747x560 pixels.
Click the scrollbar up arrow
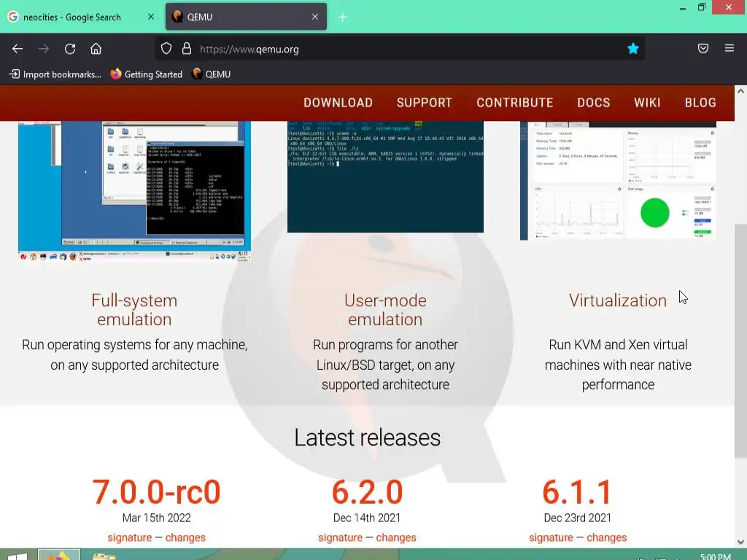(x=741, y=91)
